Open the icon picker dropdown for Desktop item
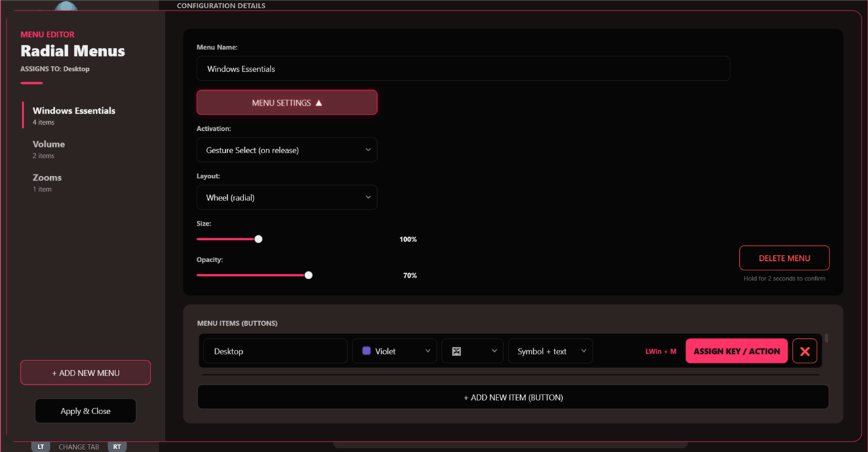The height and width of the screenshot is (452, 868). 473,351
